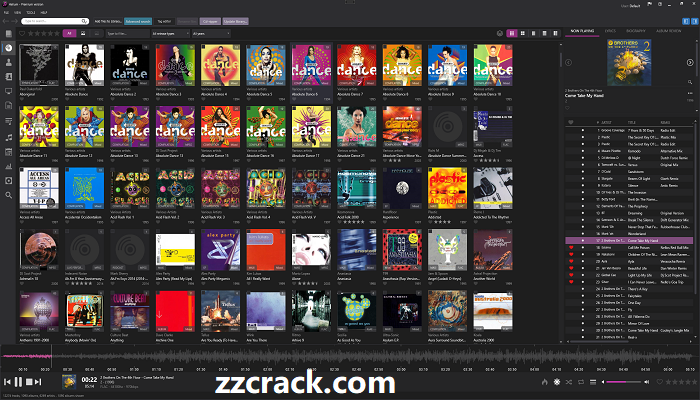The image size is (700, 400).
Task: Select the picture filter button next to All
Action: click(83, 33)
